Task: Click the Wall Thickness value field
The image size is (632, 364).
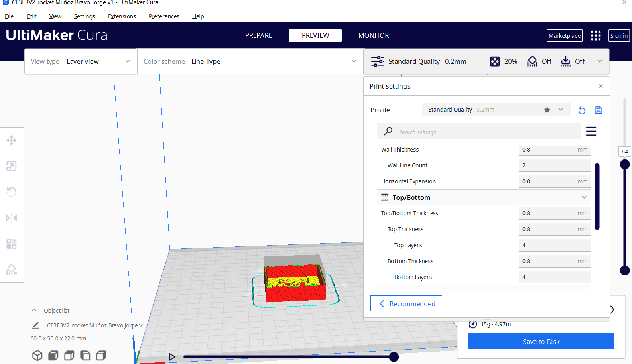Action: tap(555, 150)
